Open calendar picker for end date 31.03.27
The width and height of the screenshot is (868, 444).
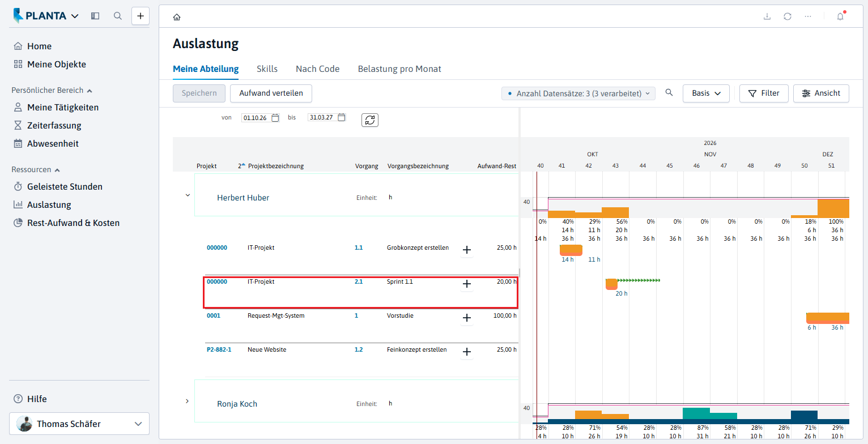click(342, 118)
